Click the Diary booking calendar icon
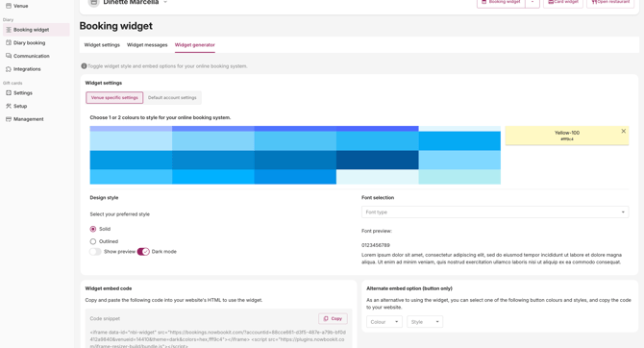 (x=9, y=42)
